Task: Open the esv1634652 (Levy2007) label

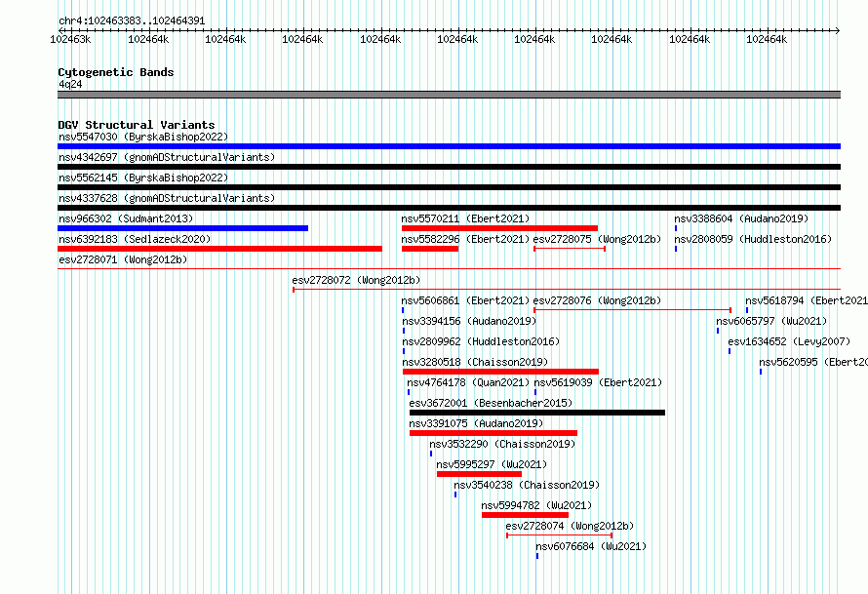Action: click(x=789, y=341)
